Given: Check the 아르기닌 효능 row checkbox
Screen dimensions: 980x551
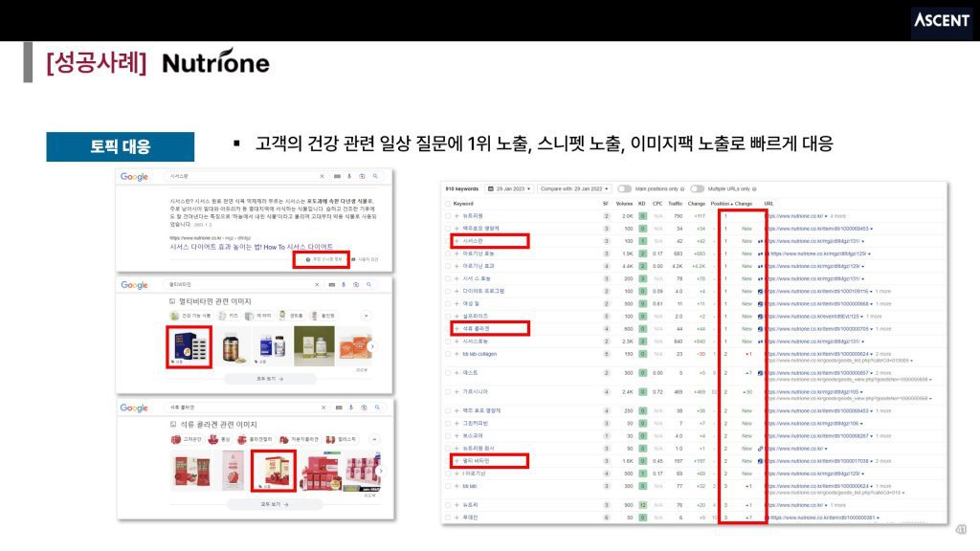Looking at the screenshot, I should point(448,253).
